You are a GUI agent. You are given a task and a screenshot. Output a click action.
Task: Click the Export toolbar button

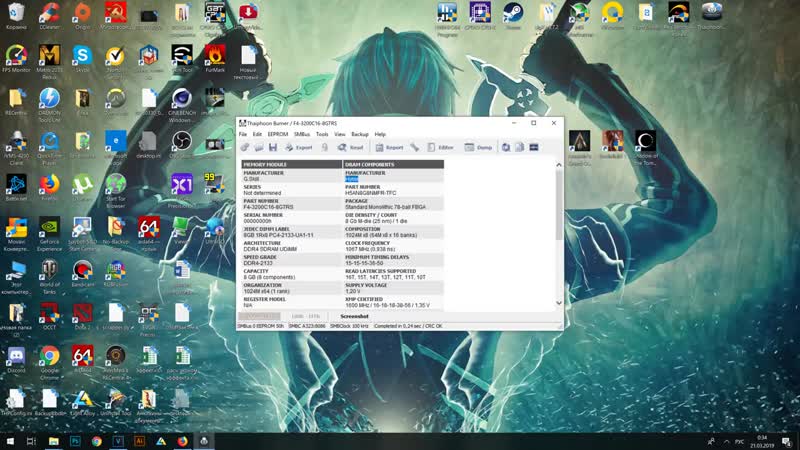tap(298, 147)
